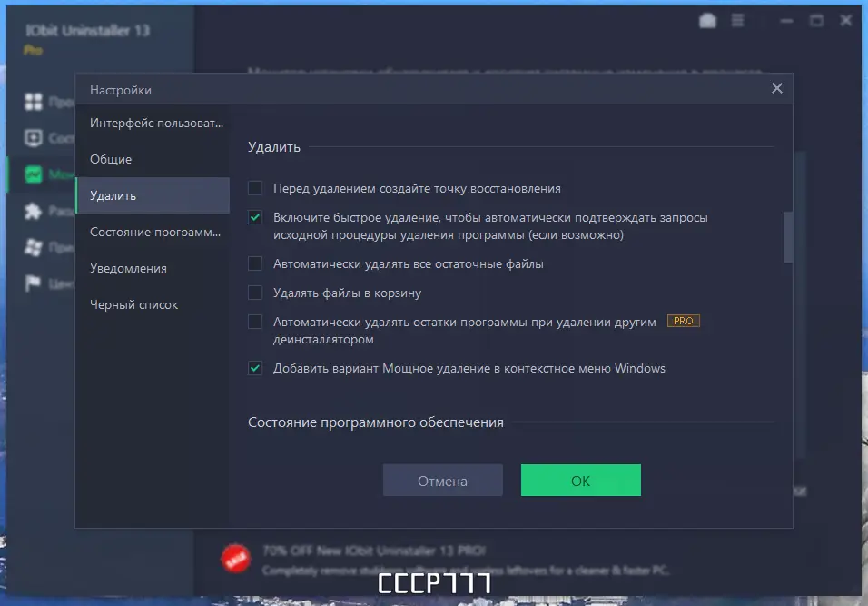Open the 'Уведомления' settings section

click(x=127, y=268)
